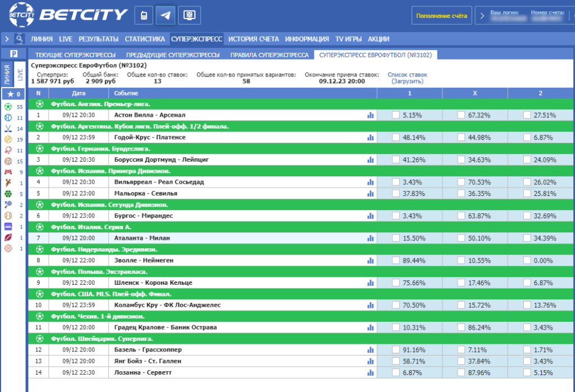575x392 pixels.
Task: Open the Информация menu
Action: pos(307,39)
